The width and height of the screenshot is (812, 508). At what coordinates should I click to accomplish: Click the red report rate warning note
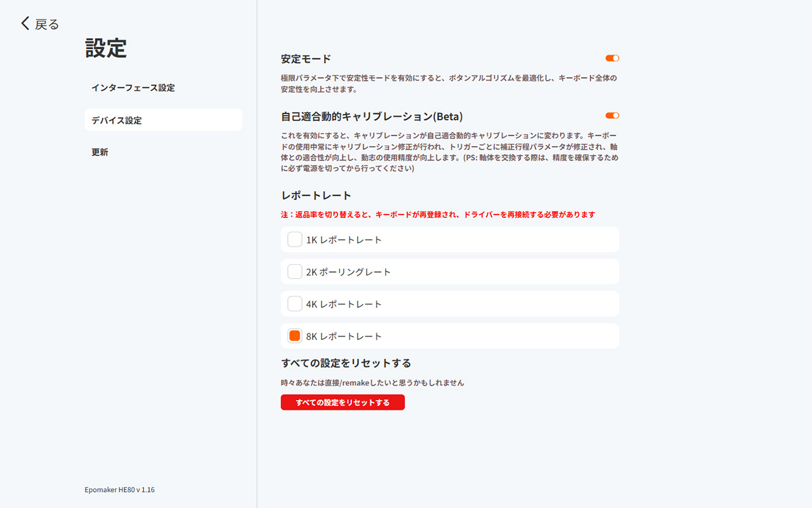[438, 215]
